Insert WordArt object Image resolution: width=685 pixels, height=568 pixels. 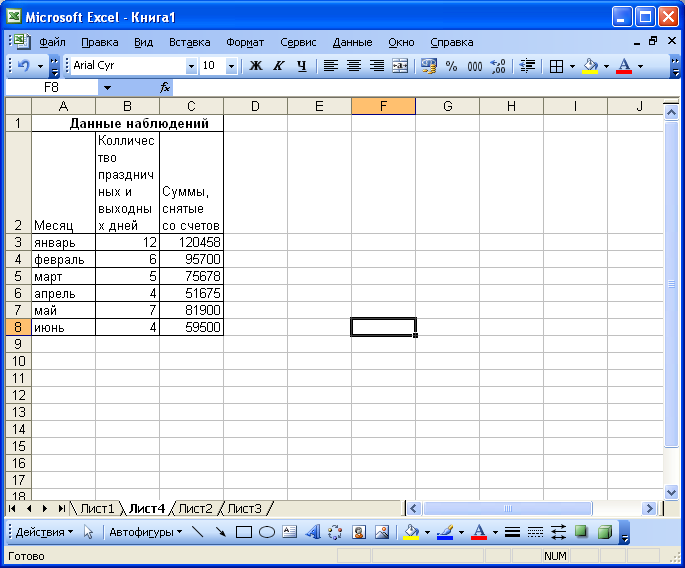[313, 532]
